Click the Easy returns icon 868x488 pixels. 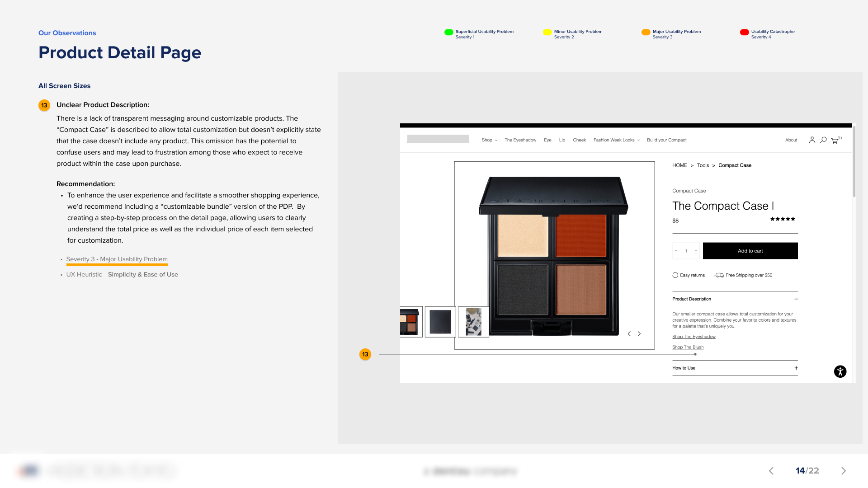(x=675, y=275)
